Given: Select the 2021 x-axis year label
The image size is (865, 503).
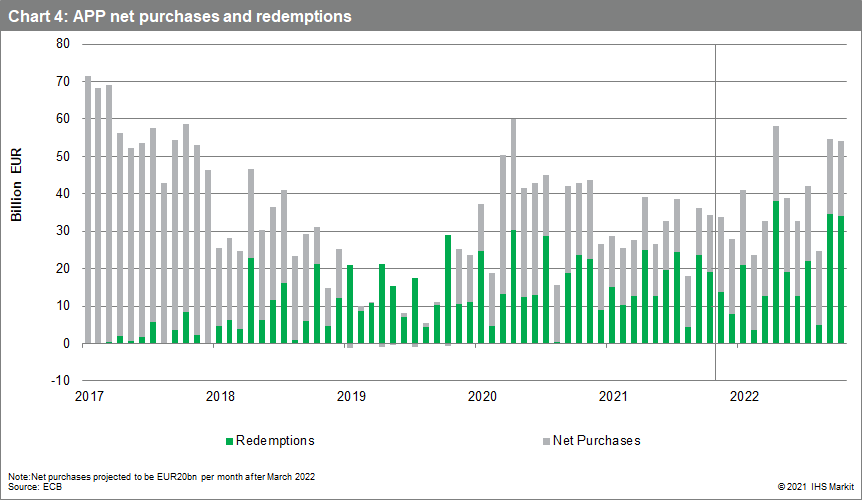Looking at the screenshot, I should coord(613,397).
